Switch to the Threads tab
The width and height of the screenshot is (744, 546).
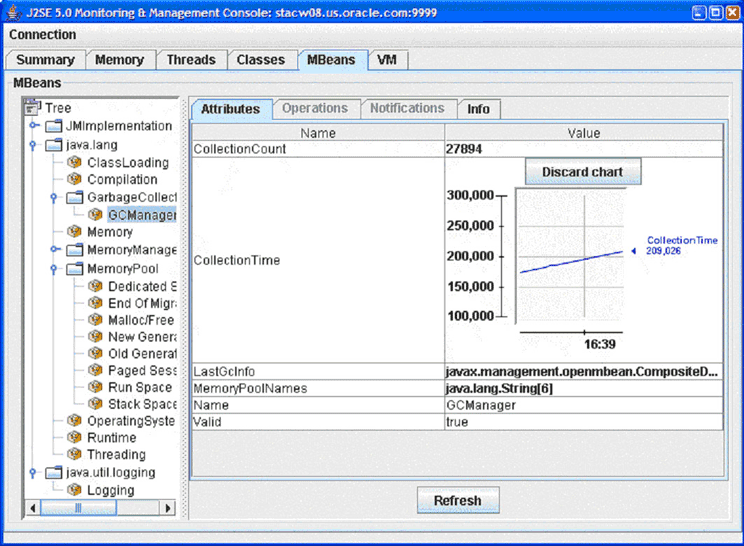(190, 60)
